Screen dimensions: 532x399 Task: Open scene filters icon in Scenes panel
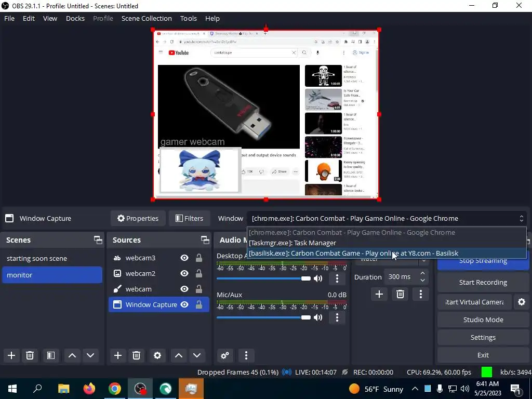51,355
